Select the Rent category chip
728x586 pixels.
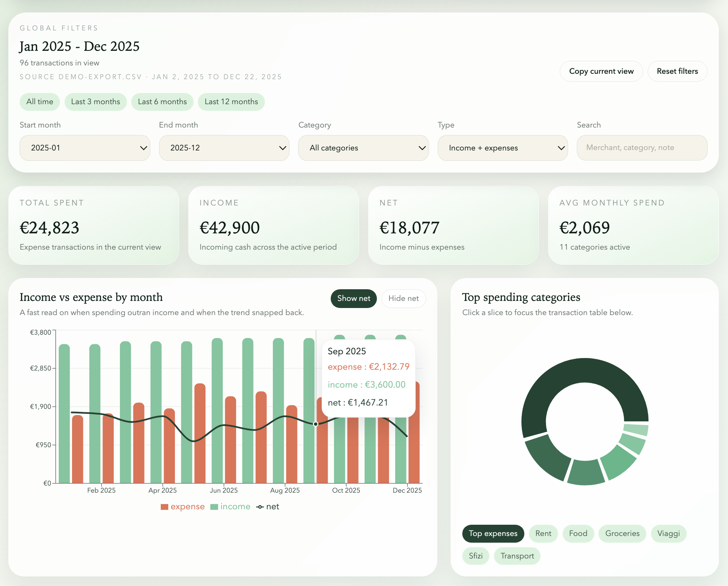(x=543, y=533)
